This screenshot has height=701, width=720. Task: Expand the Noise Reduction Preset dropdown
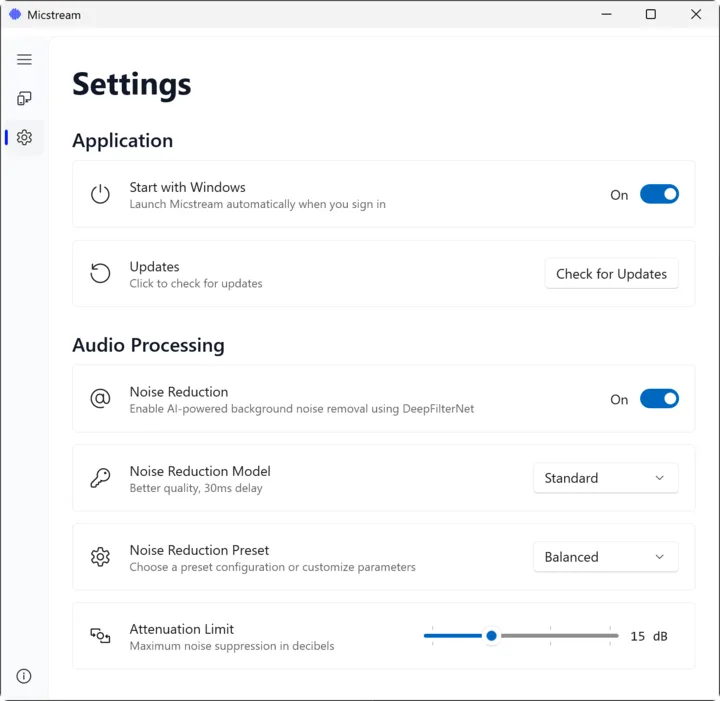pos(606,557)
